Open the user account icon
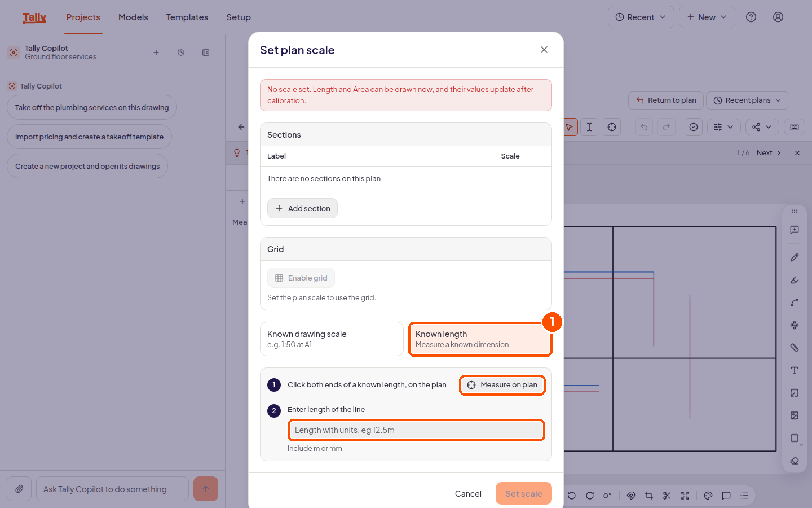 pyautogui.click(x=778, y=17)
